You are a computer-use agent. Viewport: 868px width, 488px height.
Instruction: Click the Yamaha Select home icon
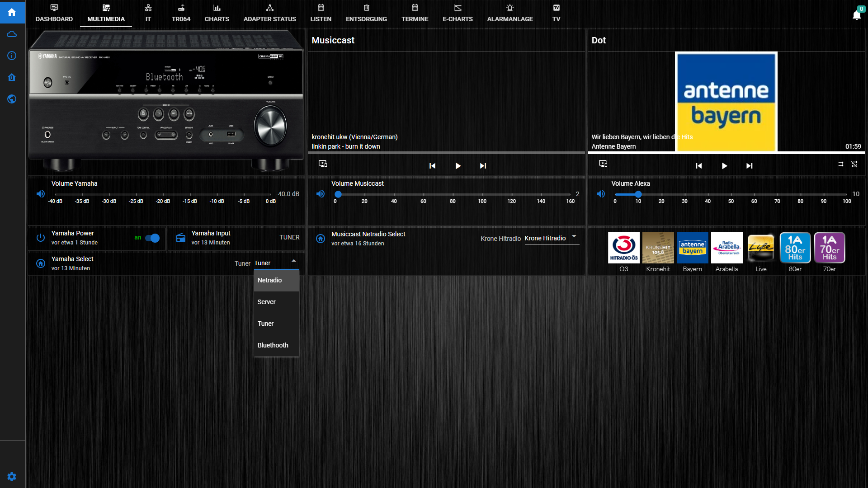click(x=41, y=263)
